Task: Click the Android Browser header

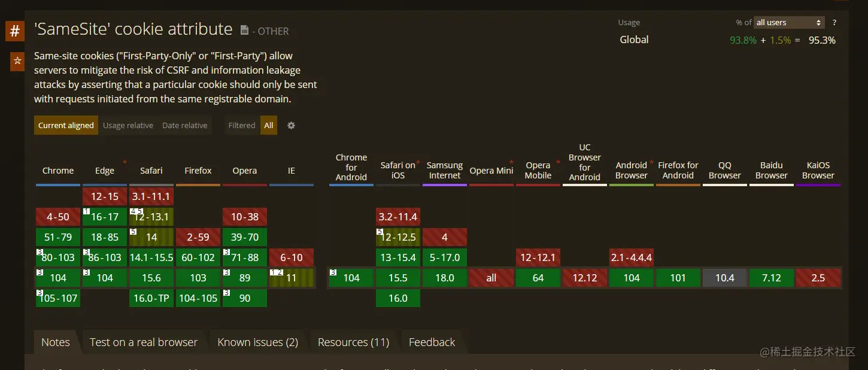Action: 632,170
